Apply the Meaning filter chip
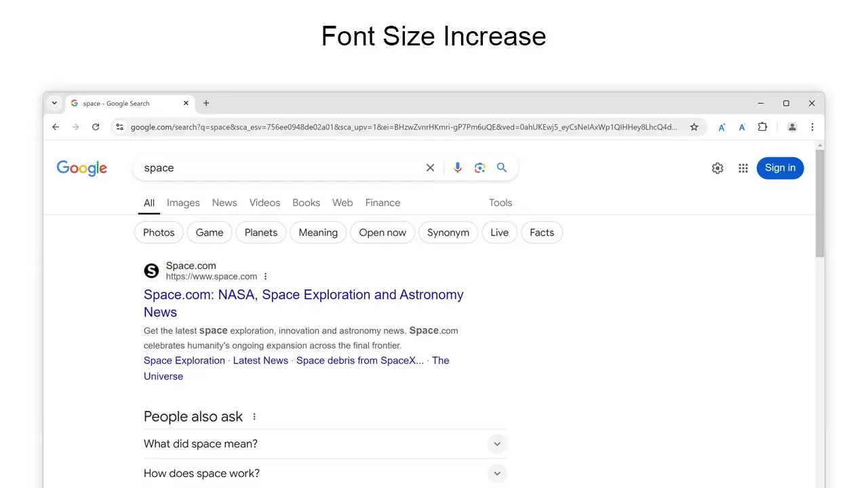This screenshot has width=868, height=488. coord(318,232)
